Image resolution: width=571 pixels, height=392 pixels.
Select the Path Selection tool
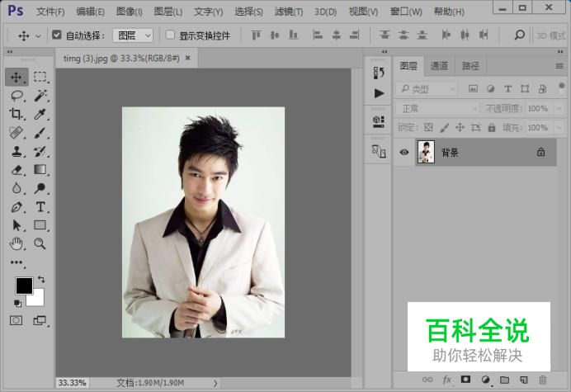(x=17, y=225)
